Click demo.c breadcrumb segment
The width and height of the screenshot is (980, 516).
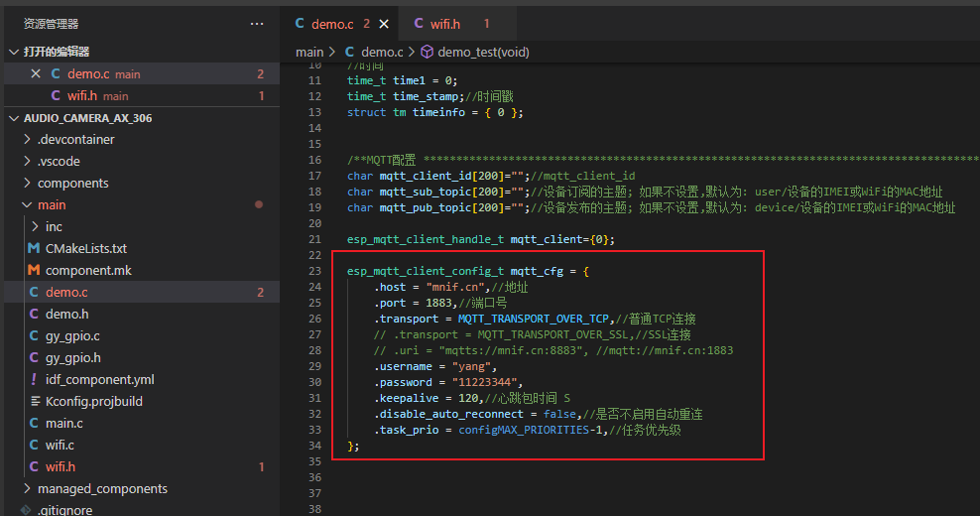click(x=382, y=52)
